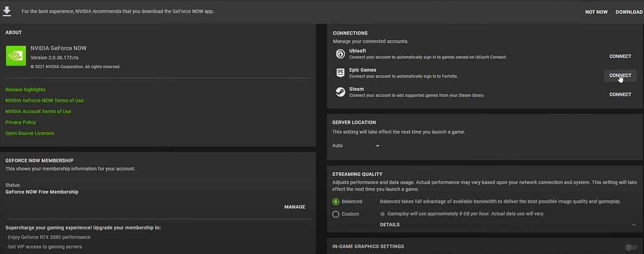
Task: Click the Ubisoft logo icon
Action: click(x=340, y=54)
